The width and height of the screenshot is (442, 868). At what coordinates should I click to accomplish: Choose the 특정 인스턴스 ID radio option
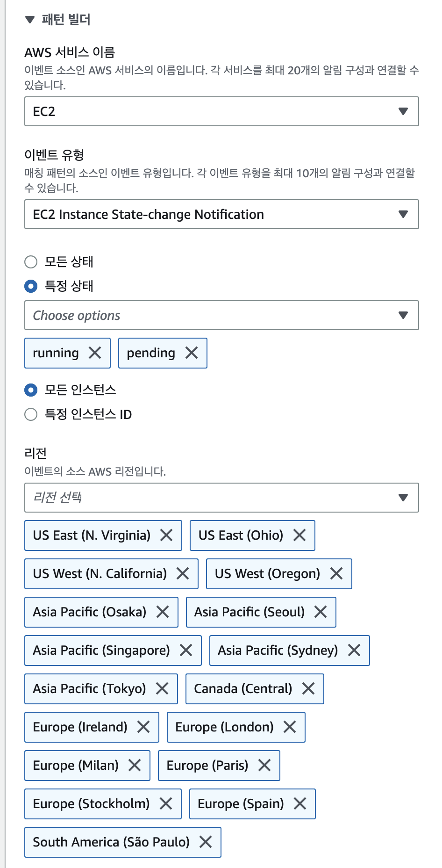click(31, 414)
